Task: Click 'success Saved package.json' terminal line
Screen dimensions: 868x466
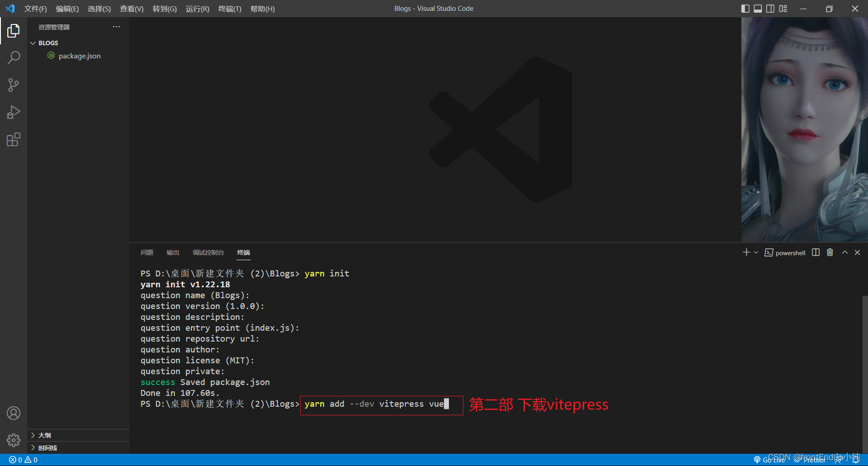Action: tap(205, 382)
